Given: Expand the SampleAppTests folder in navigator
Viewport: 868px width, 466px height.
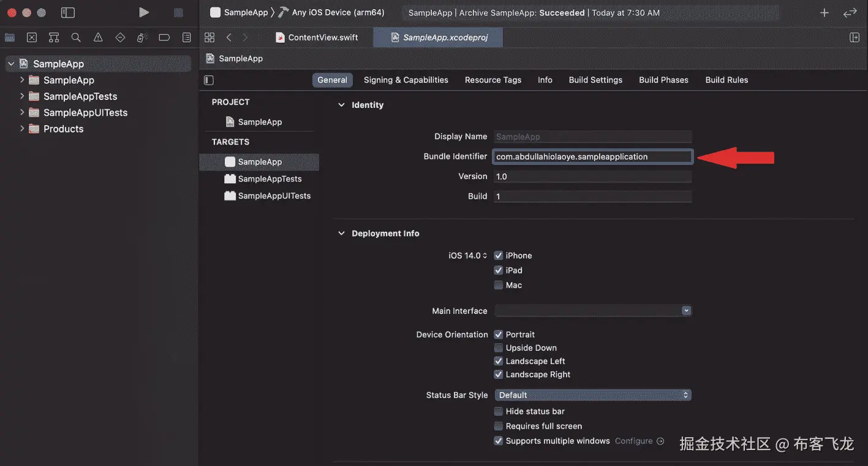Looking at the screenshot, I should pos(22,96).
